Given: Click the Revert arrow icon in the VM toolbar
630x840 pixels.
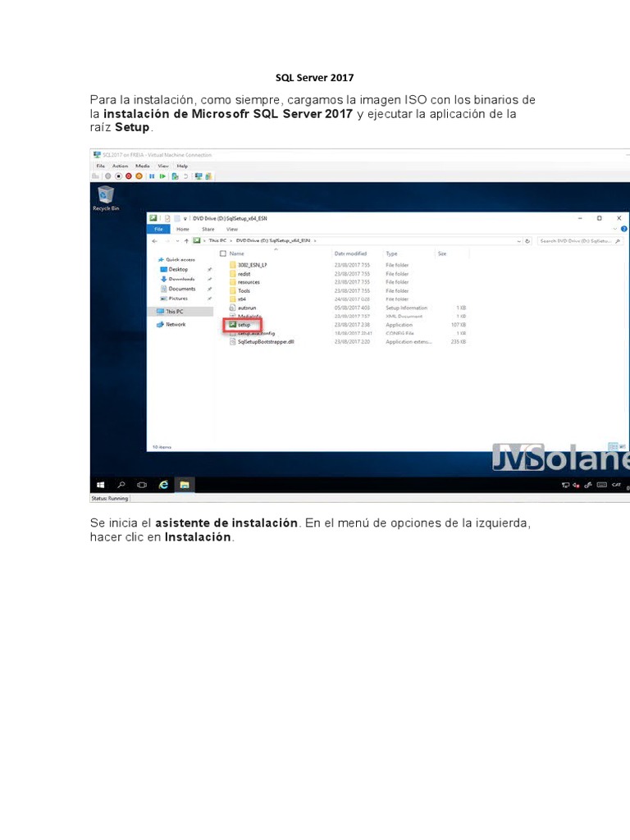Looking at the screenshot, I should tap(185, 176).
